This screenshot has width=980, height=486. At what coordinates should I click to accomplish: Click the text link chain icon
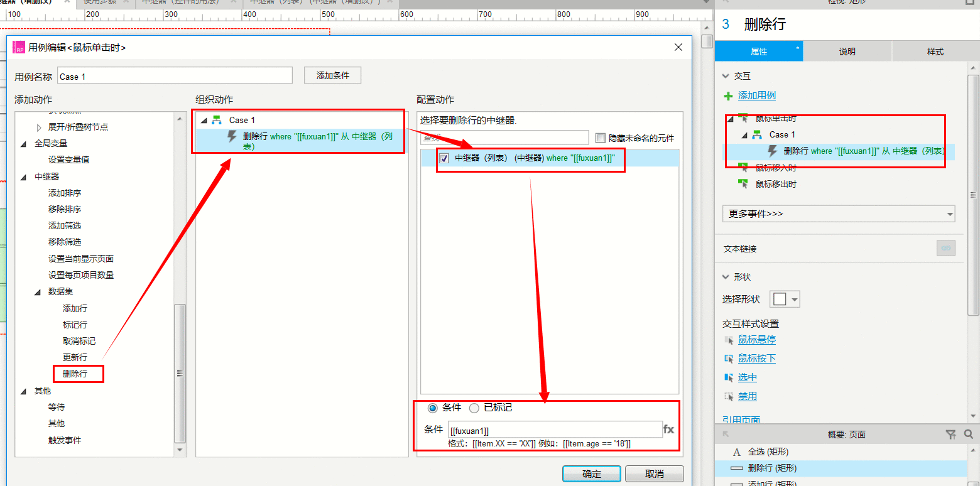[945, 248]
